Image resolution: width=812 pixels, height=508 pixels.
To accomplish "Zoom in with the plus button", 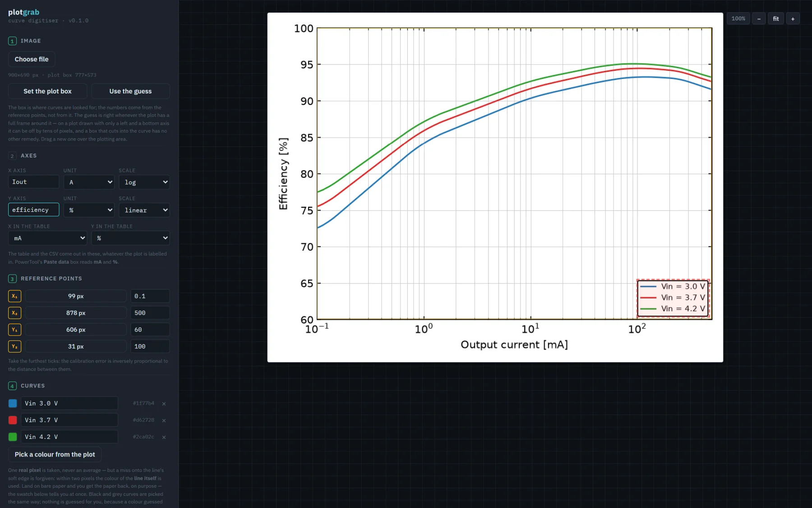I will (x=793, y=19).
